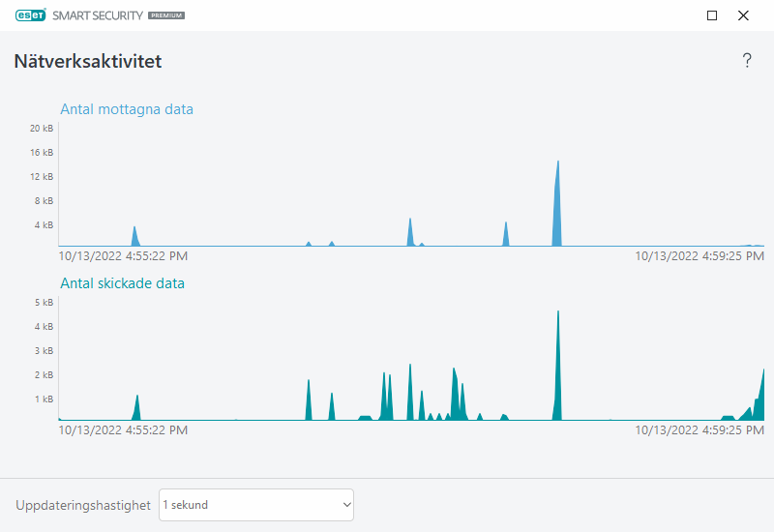Click the Uppdateringshastighet label

pos(83,505)
